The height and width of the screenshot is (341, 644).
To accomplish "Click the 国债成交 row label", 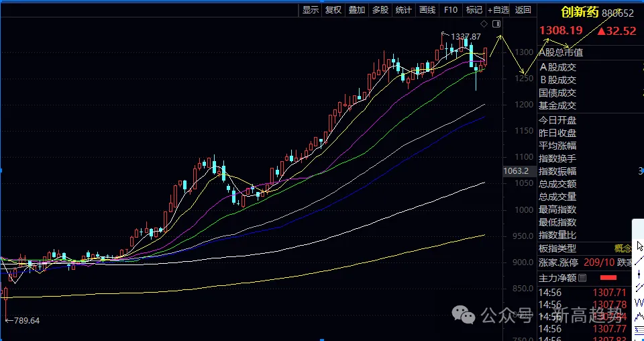I will click(x=557, y=93).
